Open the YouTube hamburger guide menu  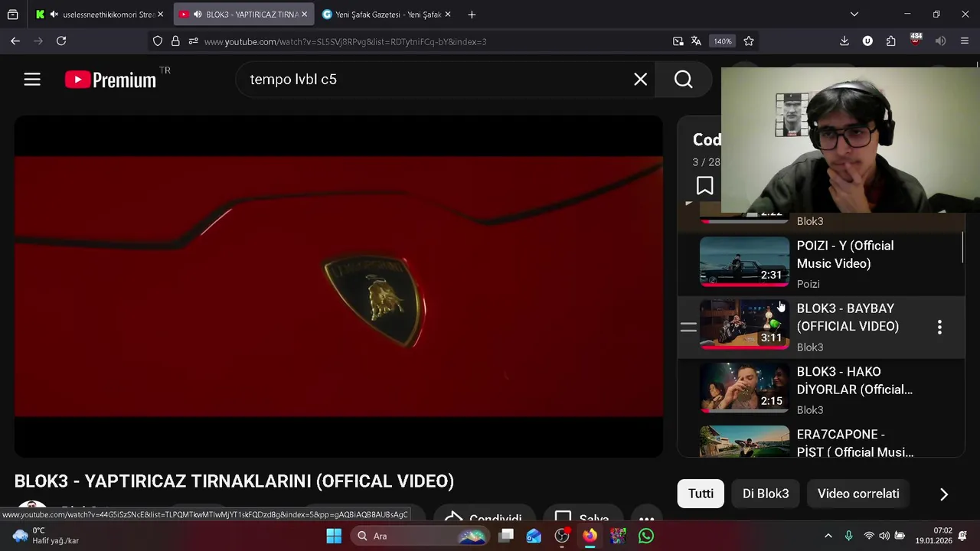32,79
